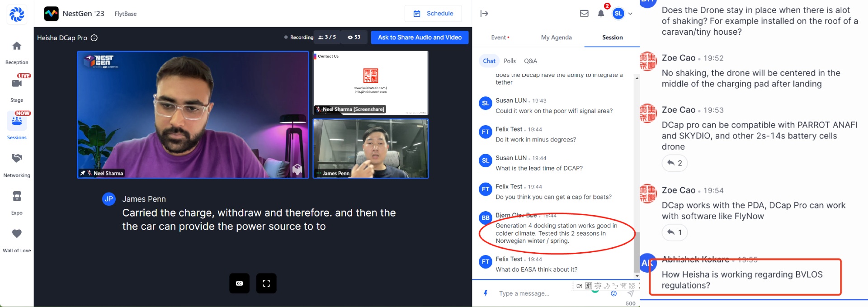Click Felix Test avatar on minus degrees message
868x307 pixels.
pos(486,132)
